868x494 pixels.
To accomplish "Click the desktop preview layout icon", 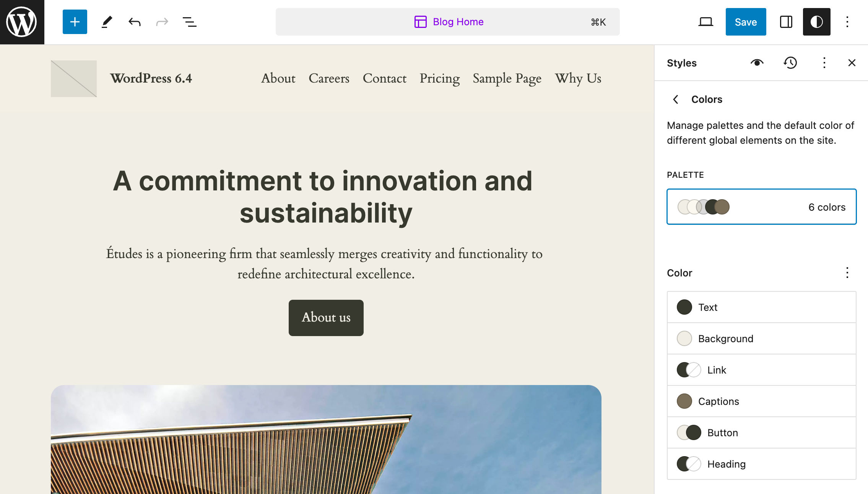I will [705, 22].
